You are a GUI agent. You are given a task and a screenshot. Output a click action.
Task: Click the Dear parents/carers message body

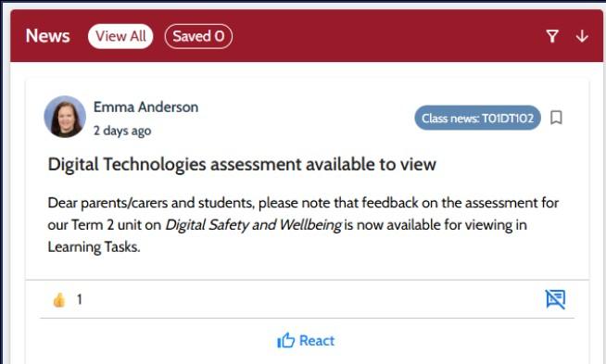tap(303, 225)
